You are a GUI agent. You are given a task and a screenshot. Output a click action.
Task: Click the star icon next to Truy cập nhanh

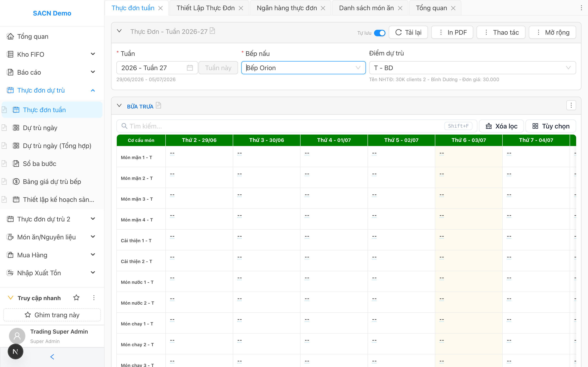coord(76,298)
